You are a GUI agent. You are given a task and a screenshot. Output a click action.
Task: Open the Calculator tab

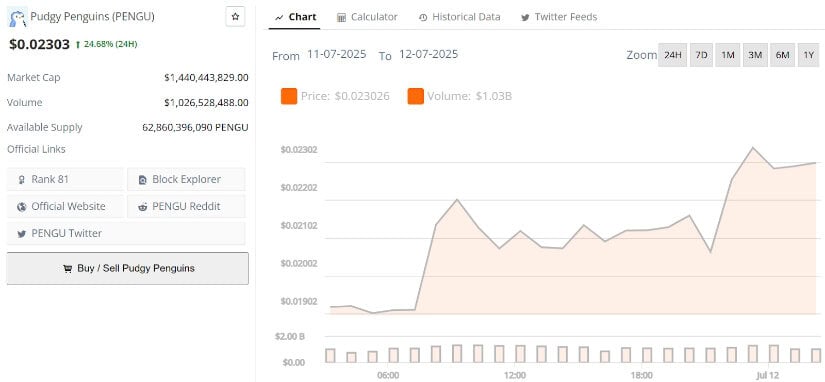(367, 17)
